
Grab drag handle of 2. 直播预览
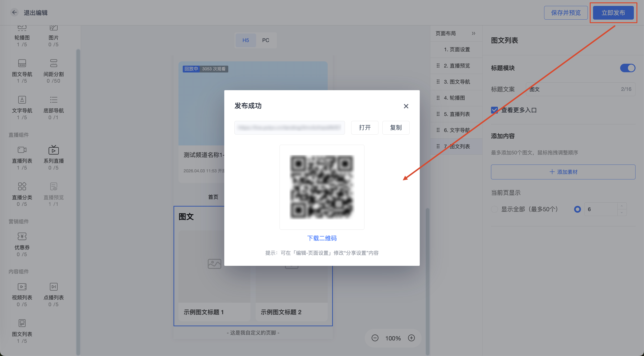pos(438,65)
